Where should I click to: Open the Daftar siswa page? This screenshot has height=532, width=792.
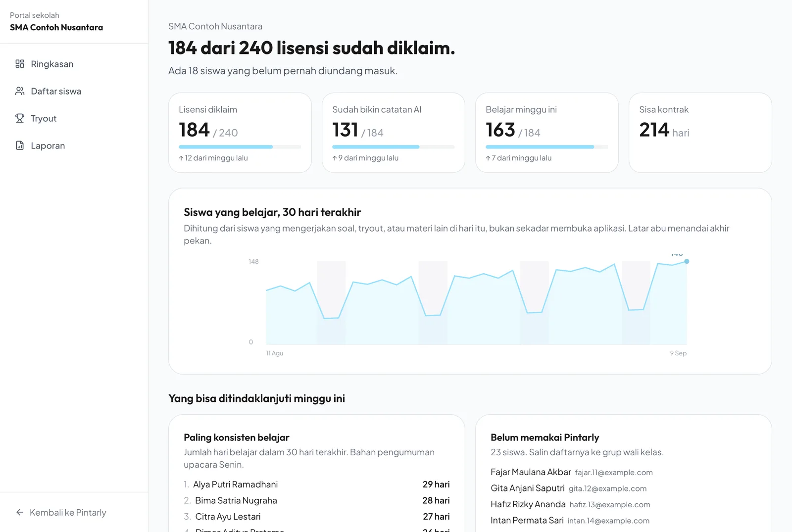point(74,91)
